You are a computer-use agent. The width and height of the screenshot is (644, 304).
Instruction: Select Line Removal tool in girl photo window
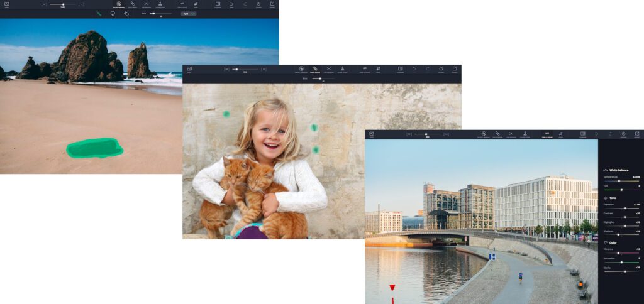328,70
